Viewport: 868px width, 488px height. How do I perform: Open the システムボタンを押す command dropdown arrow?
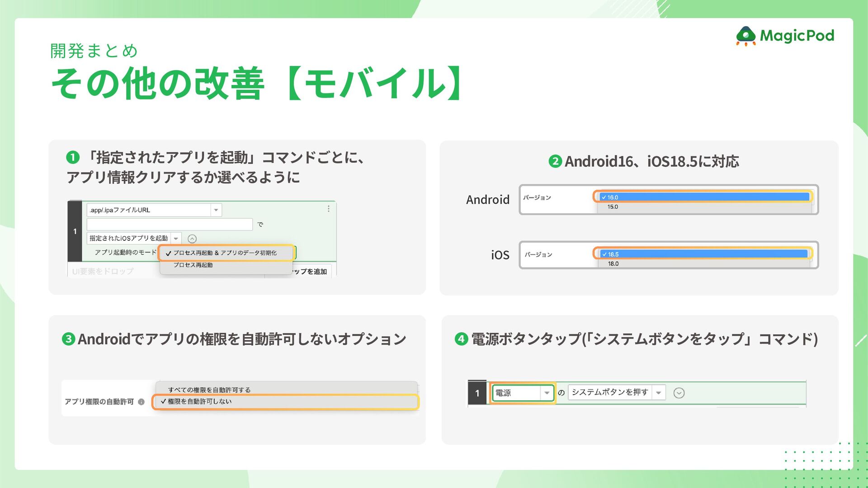[x=659, y=393]
